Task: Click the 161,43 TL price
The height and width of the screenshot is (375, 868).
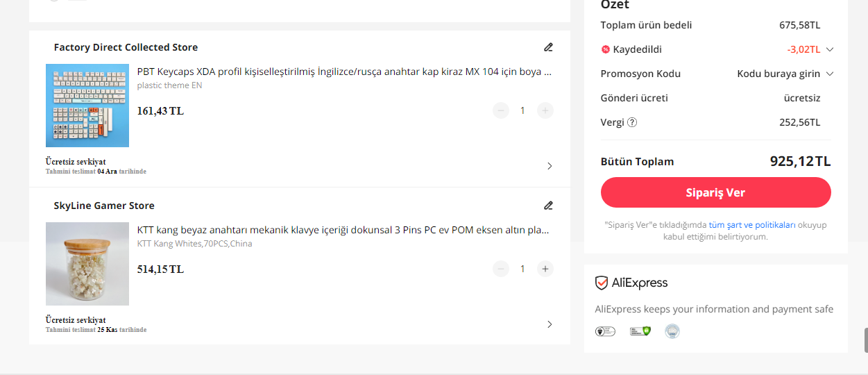Action: click(x=160, y=111)
